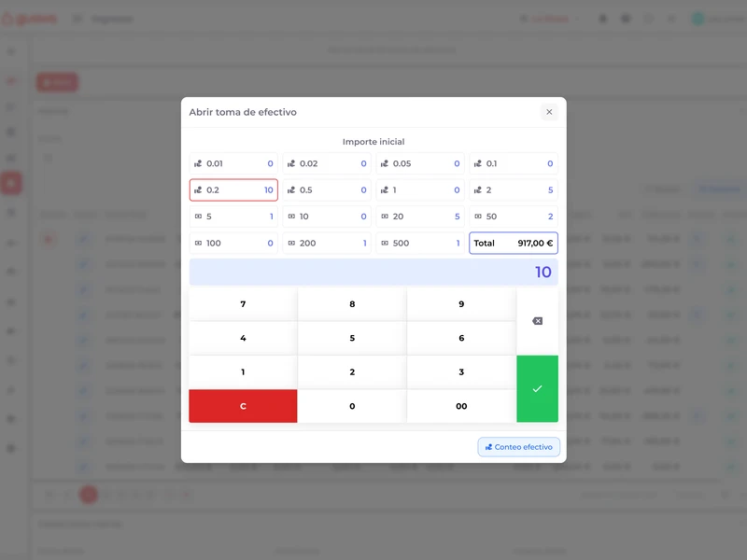
Task: Click the help circle icon in the top bar
Action: (648, 18)
